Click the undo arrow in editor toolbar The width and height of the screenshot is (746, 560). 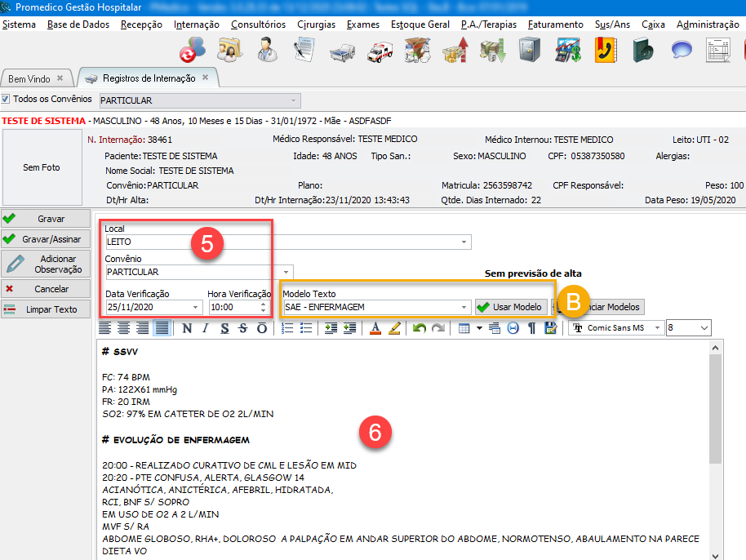tap(420, 328)
